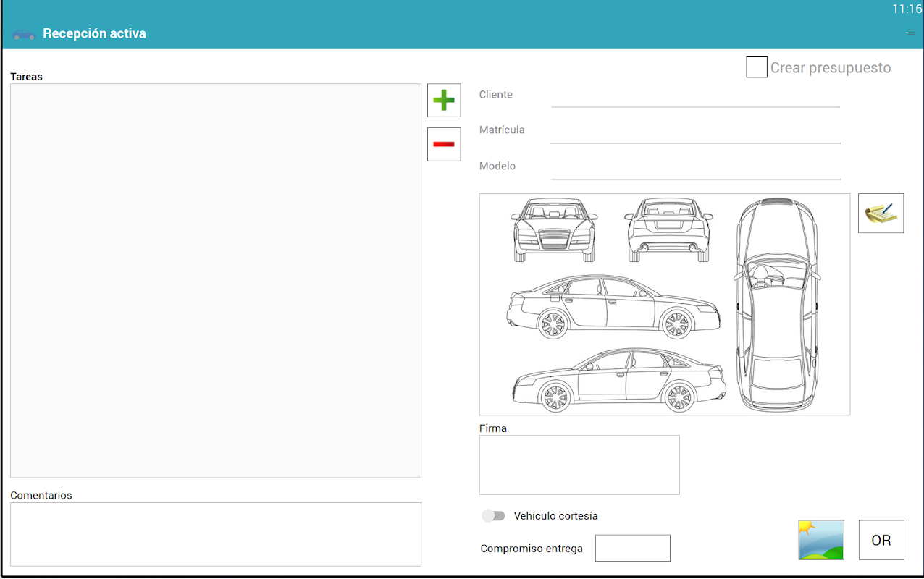Tap the lower side-profile car diagram

[618, 380]
